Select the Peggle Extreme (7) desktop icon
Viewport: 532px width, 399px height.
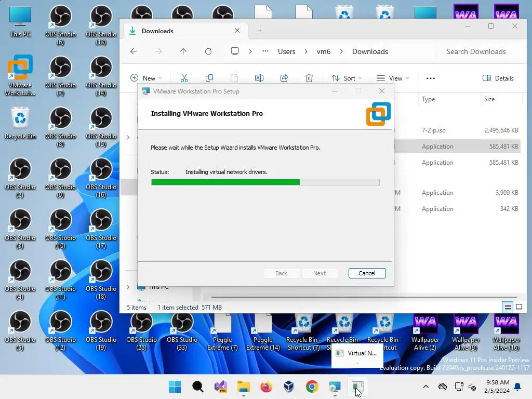222,333
